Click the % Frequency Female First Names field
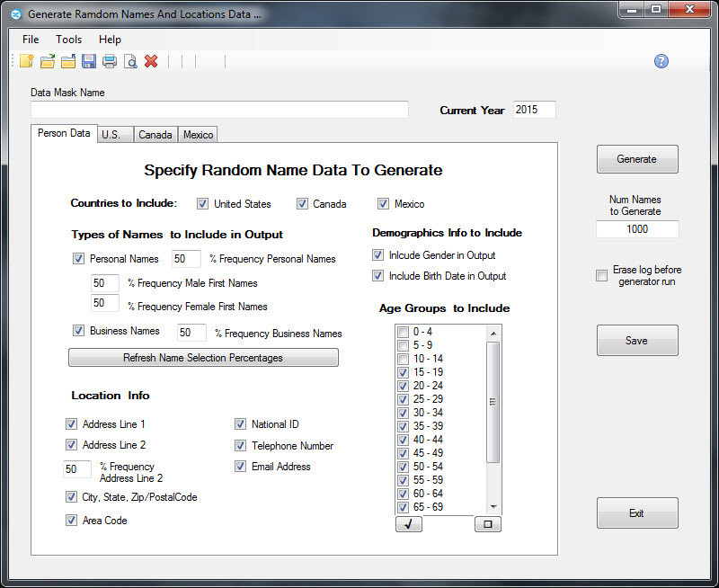The height and width of the screenshot is (588, 719). (x=105, y=303)
